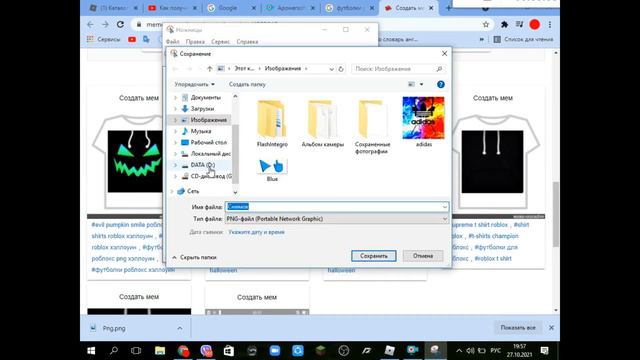Expand the Загрузки tree node
Viewport: 640px width, 360px height.
(x=176, y=109)
